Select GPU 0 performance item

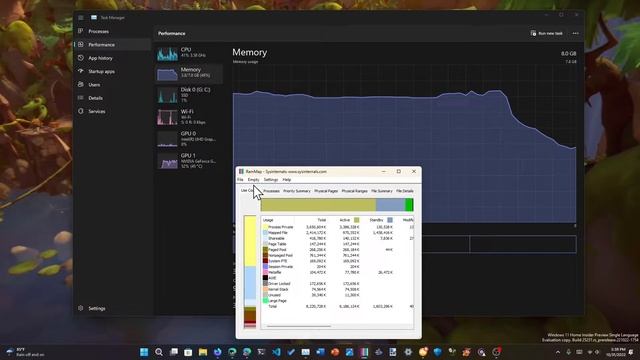click(189, 139)
